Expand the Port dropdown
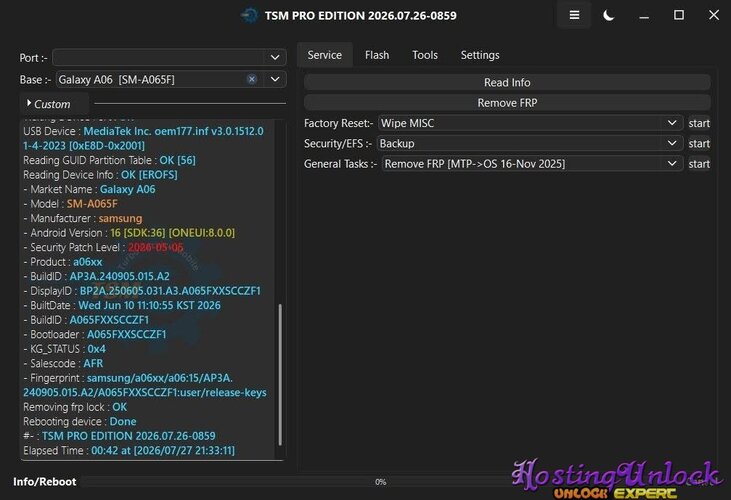This screenshot has width=731, height=500. point(275,58)
